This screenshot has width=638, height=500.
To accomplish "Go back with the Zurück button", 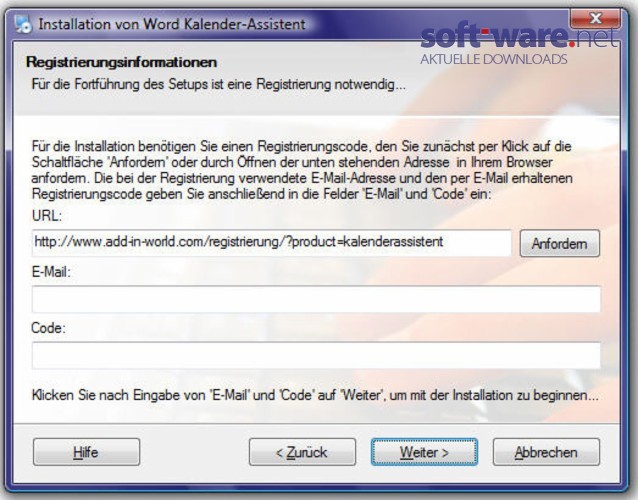I will tap(302, 452).
